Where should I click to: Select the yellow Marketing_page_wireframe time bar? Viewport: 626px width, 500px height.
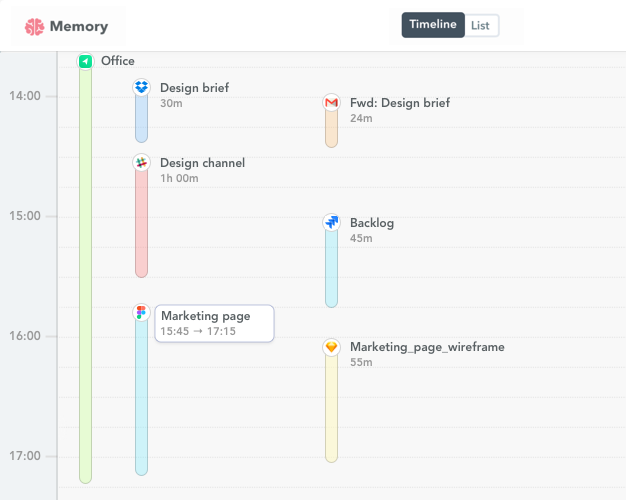[331, 410]
